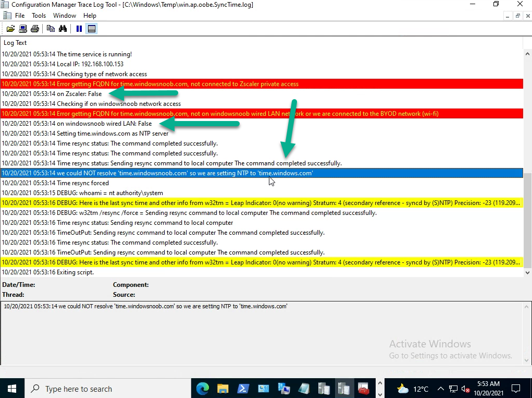Select the red BYOD network (wi-fi) error row
The width and height of the screenshot is (532, 398).
tap(262, 113)
